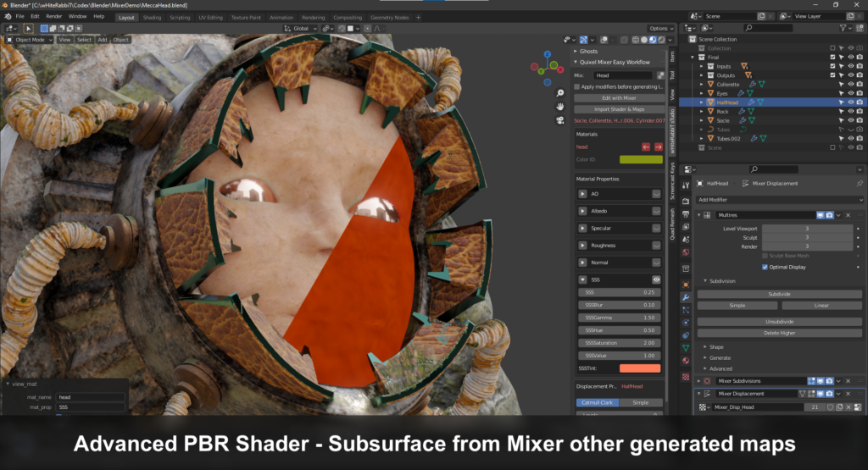Screen dimensions: 868x470
Task: Click the mat_name input field
Action: (x=91, y=397)
